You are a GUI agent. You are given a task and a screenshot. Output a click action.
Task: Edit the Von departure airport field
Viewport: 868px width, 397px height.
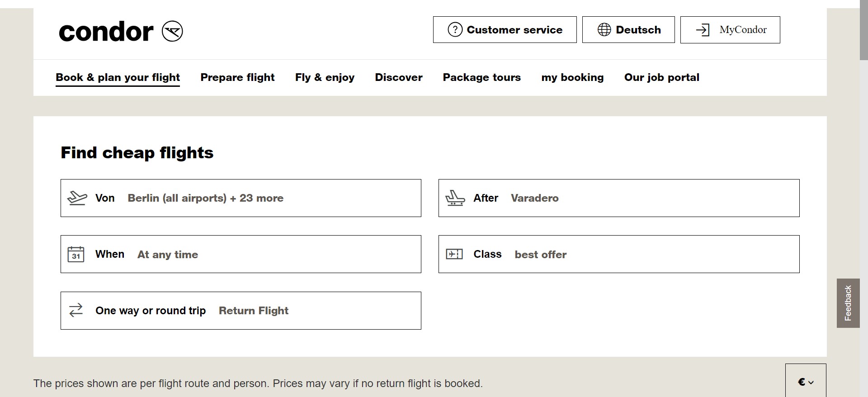241,198
